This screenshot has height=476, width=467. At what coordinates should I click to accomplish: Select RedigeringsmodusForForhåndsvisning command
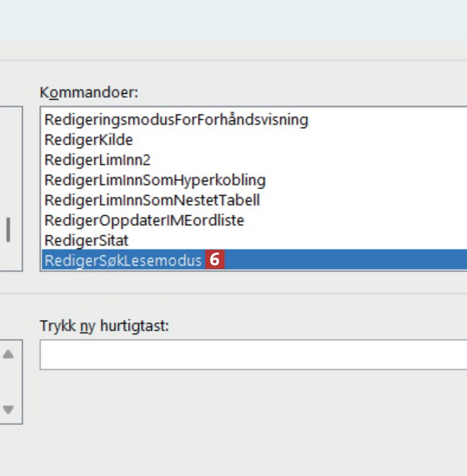[176, 120]
